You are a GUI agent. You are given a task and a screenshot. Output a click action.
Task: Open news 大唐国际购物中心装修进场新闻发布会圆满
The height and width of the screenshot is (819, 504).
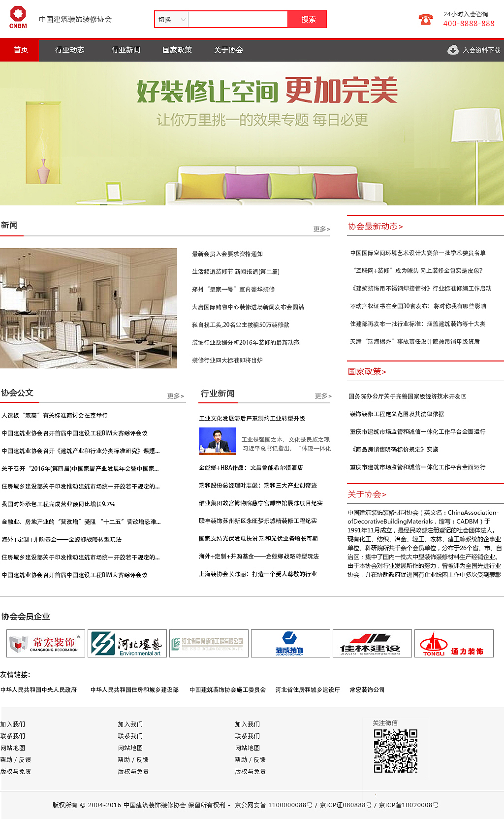(248, 307)
